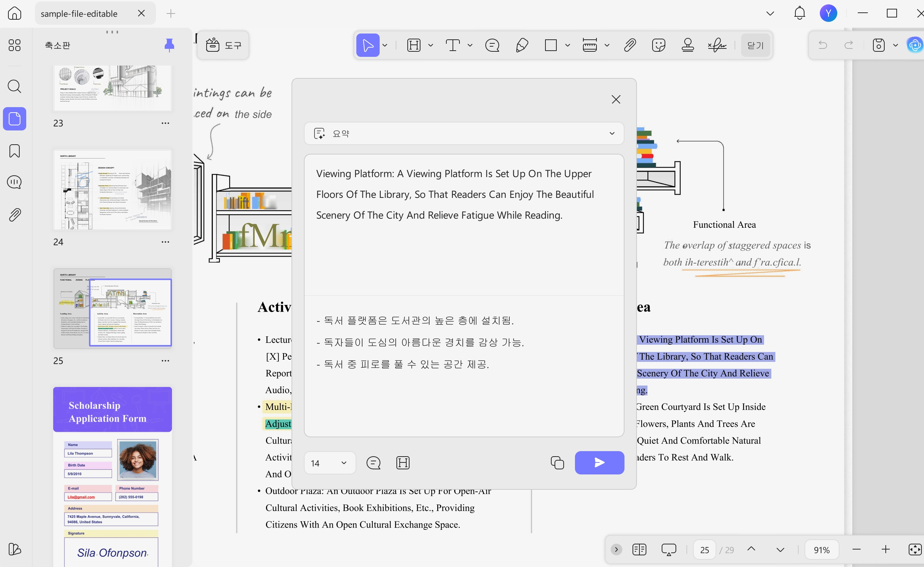This screenshot has height=567, width=924.
Task: Toggle the two-page reading view
Action: click(x=639, y=550)
